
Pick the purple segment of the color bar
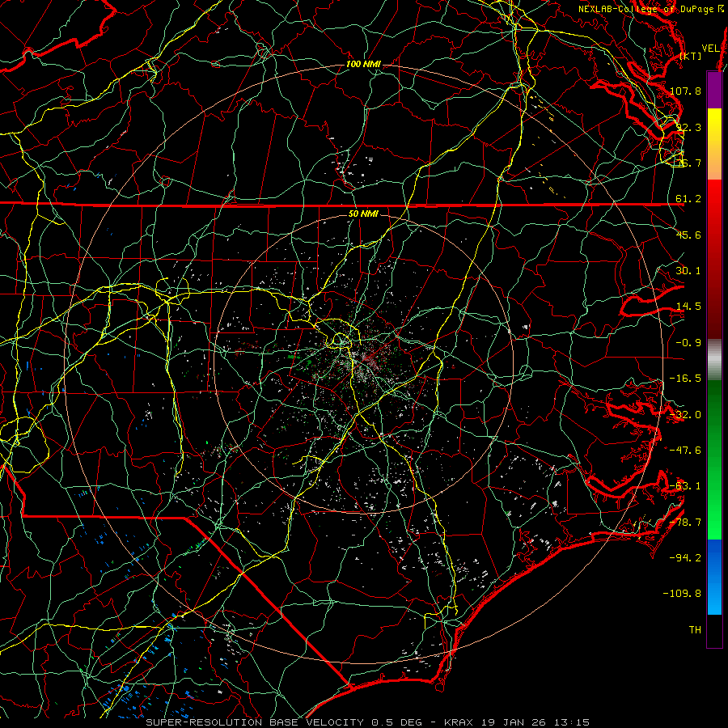coord(714,90)
